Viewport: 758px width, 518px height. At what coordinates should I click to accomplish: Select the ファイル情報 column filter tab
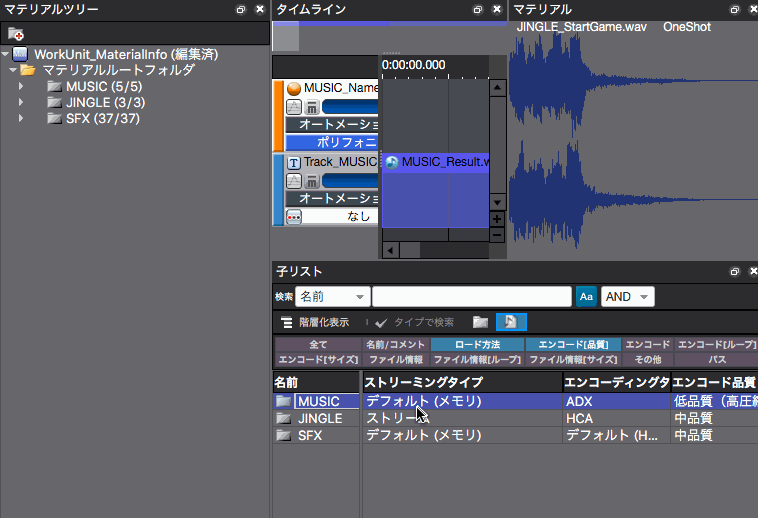point(402,359)
